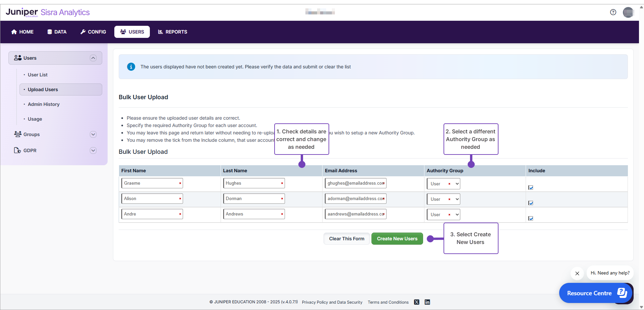Expand the Groups sidebar section
The image size is (644, 310).
coord(93,134)
